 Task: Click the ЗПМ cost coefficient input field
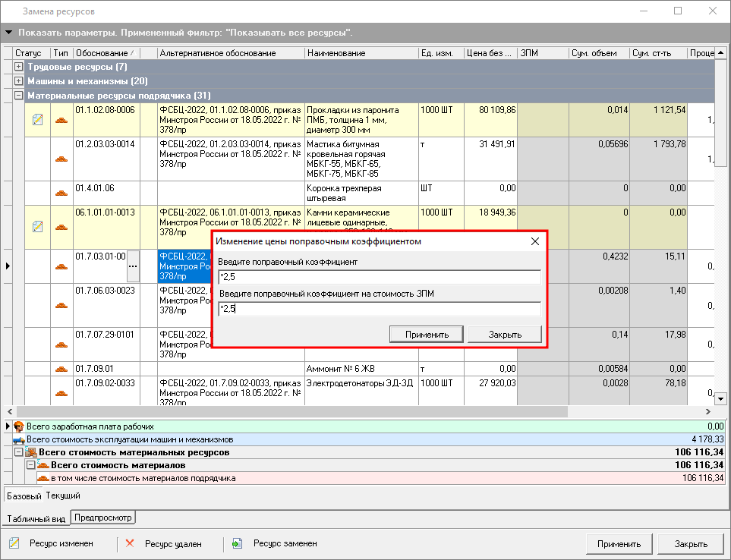pos(380,308)
